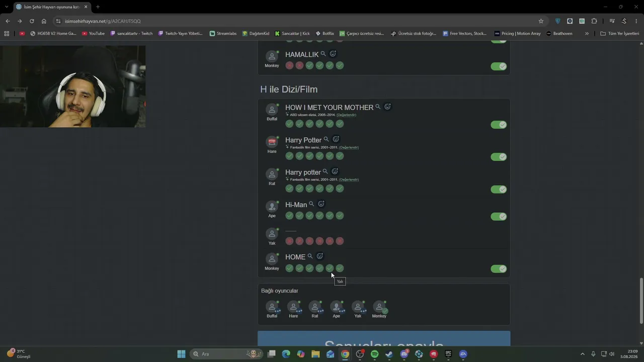Click the last vote checkmark under HOME
This screenshot has width=644, height=362.
pos(340,268)
